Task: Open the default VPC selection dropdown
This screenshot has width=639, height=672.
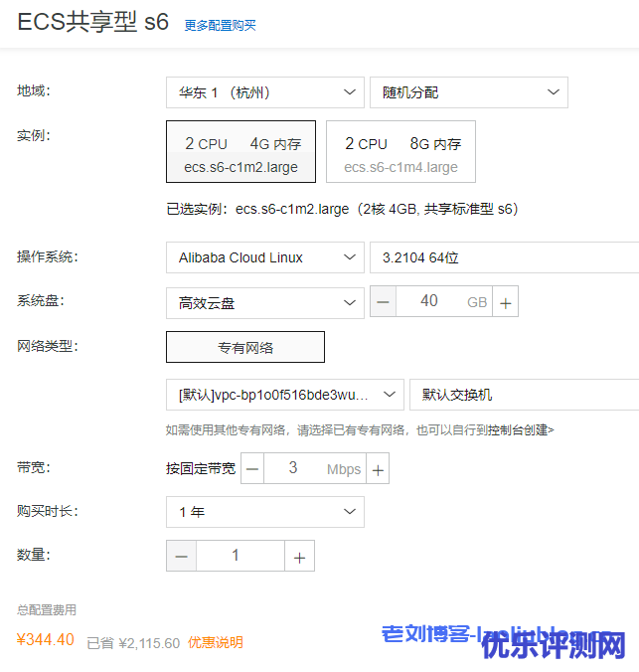Action: click(284, 395)
